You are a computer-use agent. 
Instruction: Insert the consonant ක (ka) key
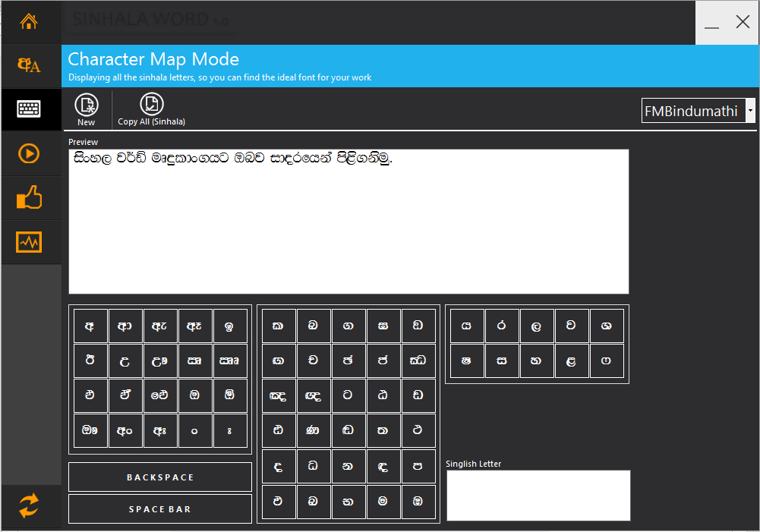pos(279,326)
